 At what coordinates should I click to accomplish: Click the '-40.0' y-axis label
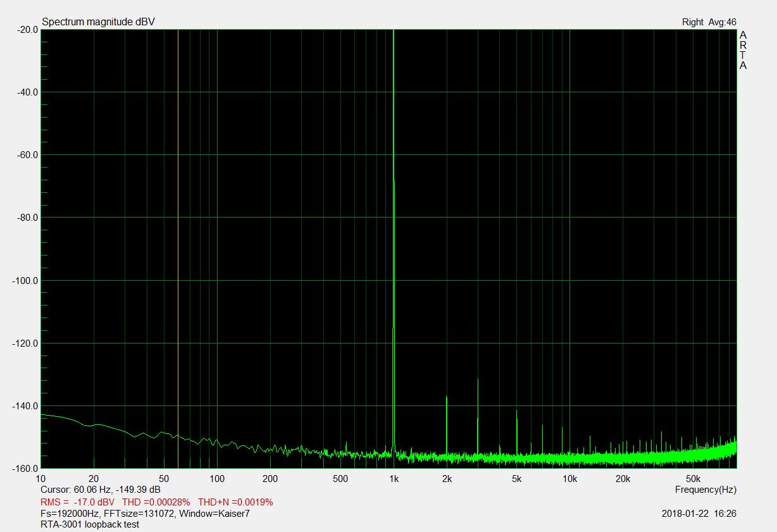coord(27,92)
